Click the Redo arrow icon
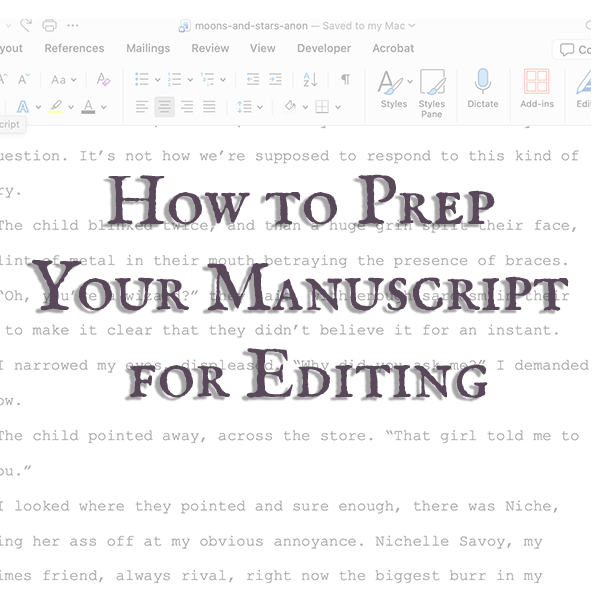Viewport: 600px width, 600px height. (26, 25)
